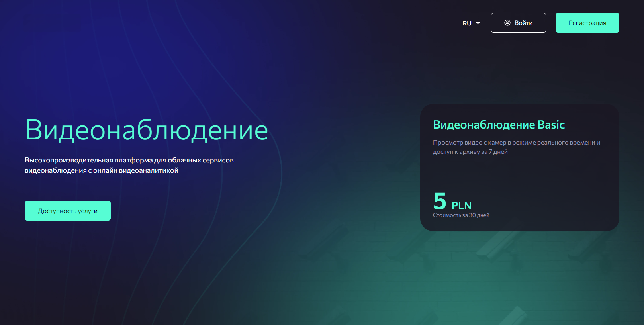Select the price number 5 in card
Screen dimensions: 644x325
point(440,201)
